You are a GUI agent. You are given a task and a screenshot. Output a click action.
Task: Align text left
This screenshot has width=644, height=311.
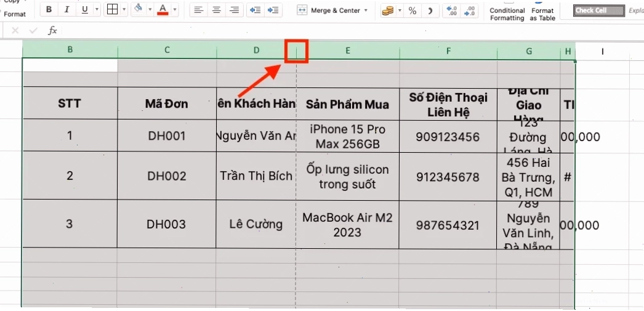pyautogui.click(x=199, y=10)
